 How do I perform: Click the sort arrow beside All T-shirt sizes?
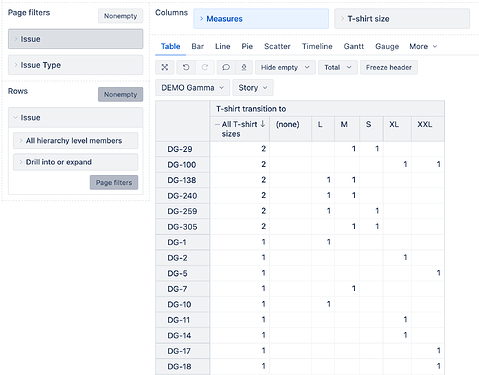click(263, 124)
